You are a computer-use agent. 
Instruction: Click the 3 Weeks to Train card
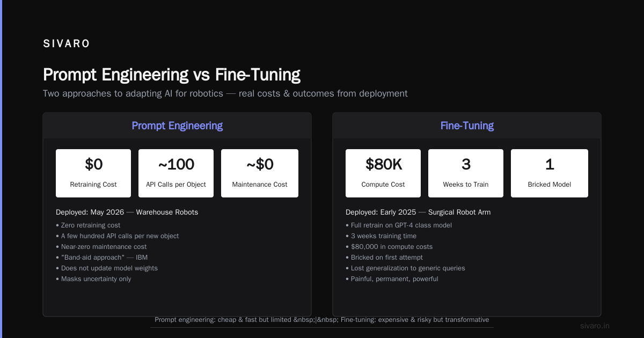tap(466, 173)
